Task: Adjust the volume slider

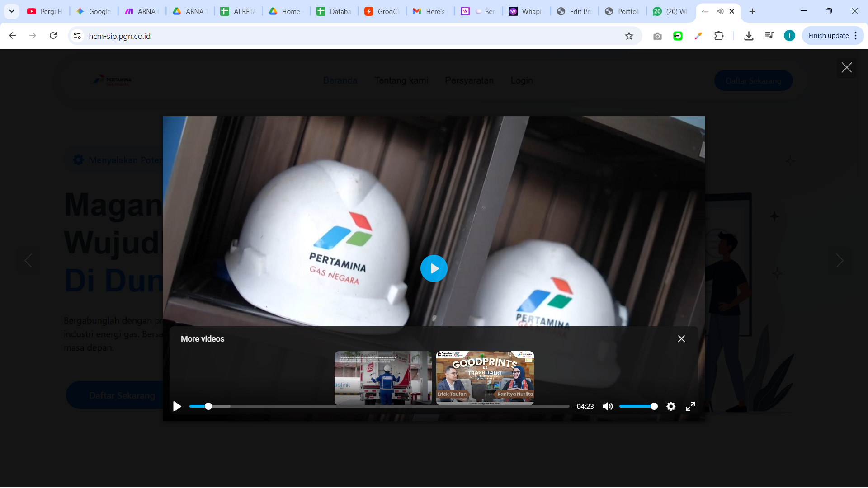Action: 638,406
